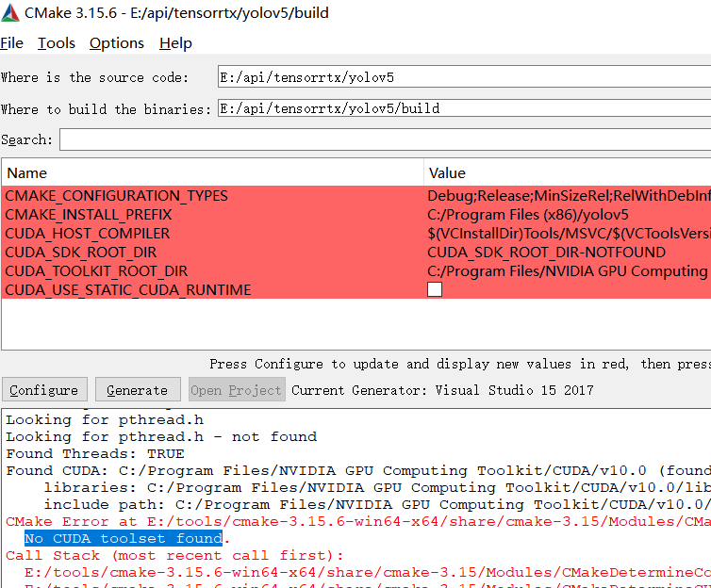
Task: Click the 'include path:' CUDA log line
Action: pyautogui.click(x=377, y=505)
